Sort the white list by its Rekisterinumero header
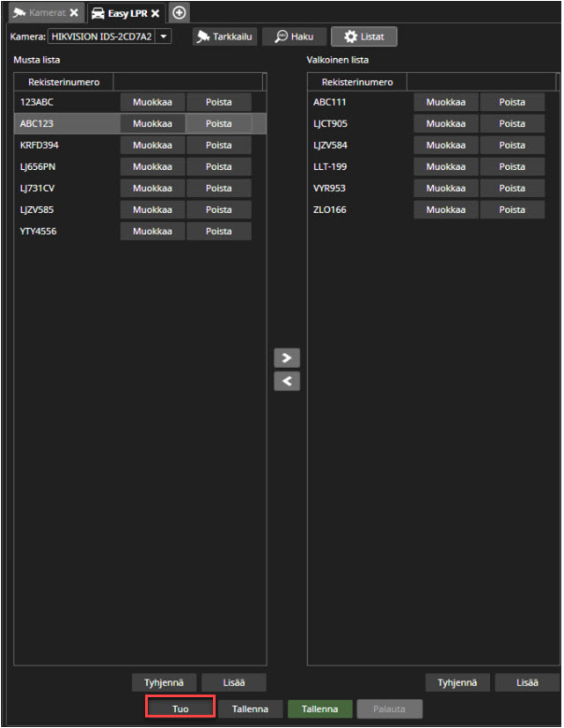564x728 pixels. coord(356,82)
